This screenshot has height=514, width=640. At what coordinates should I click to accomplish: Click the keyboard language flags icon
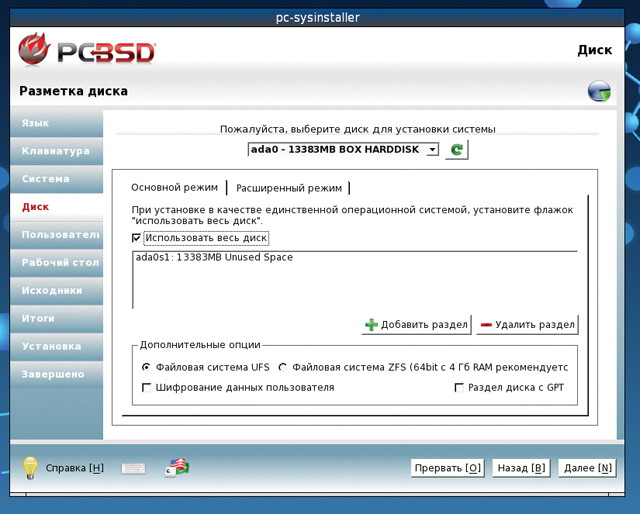(x=177, y=467)
